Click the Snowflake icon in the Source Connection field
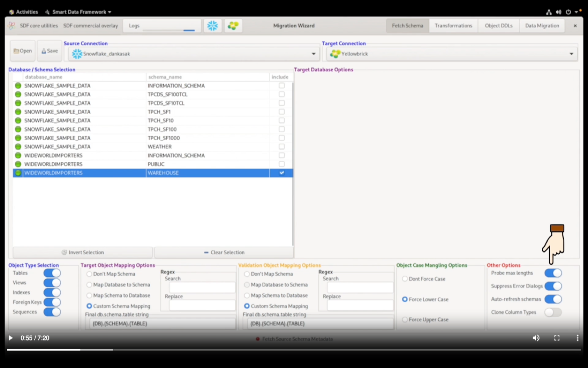588x368 pixels. (76, 54)
